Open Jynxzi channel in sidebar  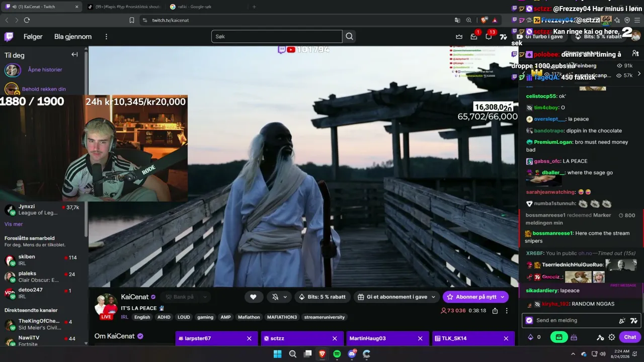(42, 210)
